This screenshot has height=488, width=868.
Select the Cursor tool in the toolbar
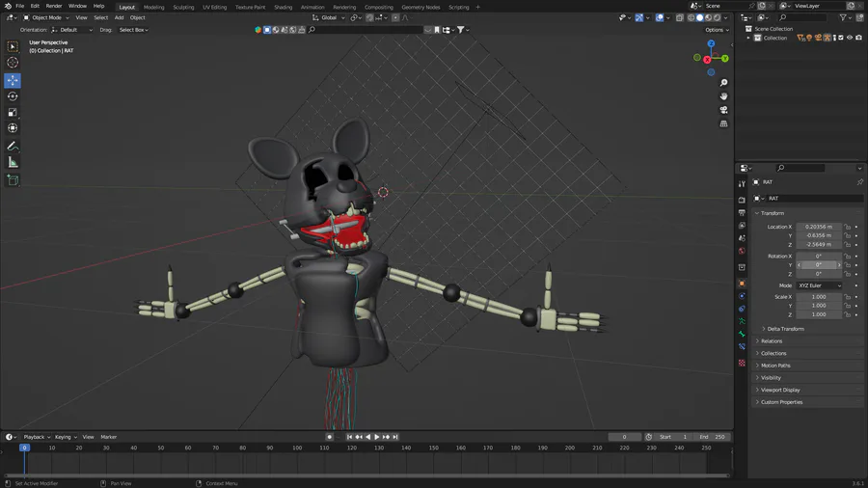13,63
